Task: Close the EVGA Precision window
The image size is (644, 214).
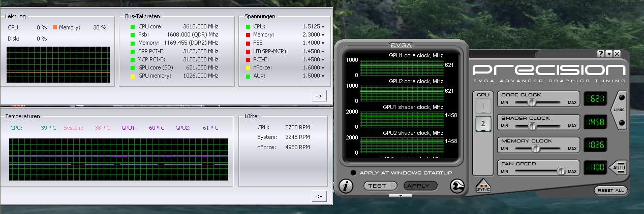Action: (617, 53)
